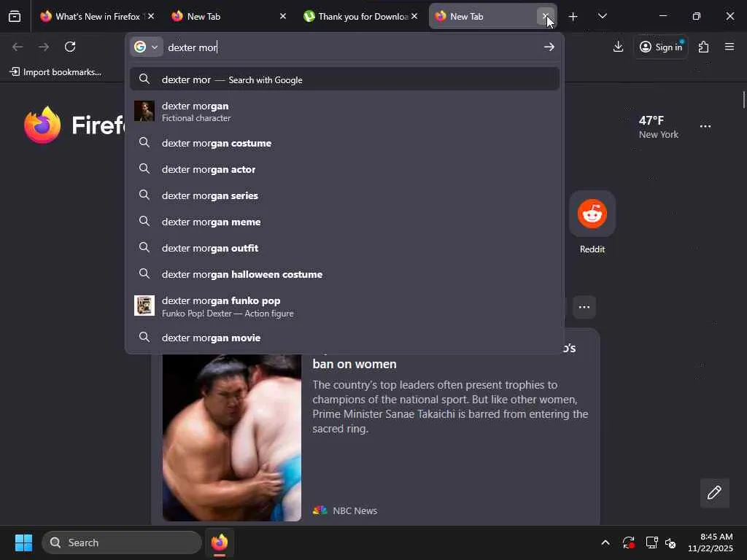The height and width of the screenshot is (560, 747).
Task: Select suggestion dexter morgan funko pop
Action: [344, 306]
